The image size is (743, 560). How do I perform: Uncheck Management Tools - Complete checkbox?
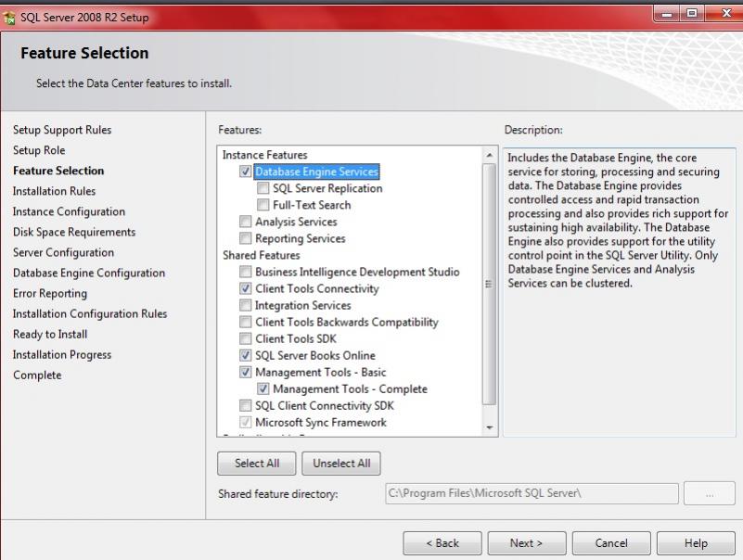click(x=263, y=389)
